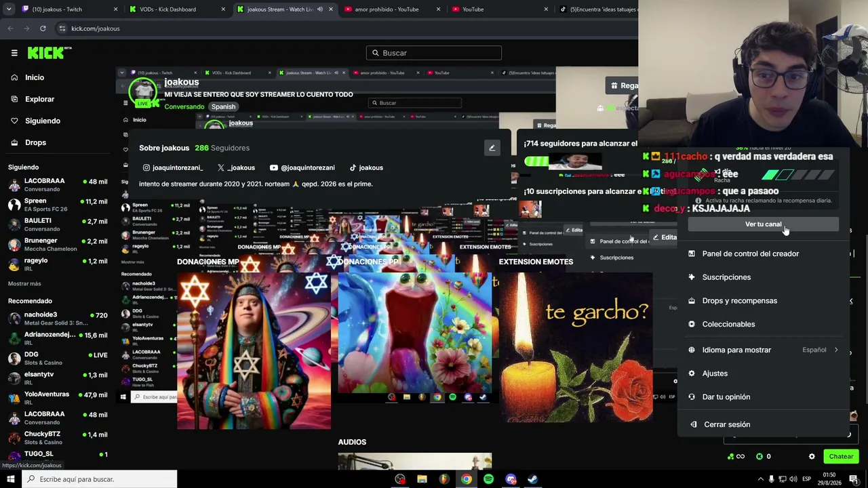
Task: Close the VODs - Kick Dashboard tab
Action: coord(223,9)
